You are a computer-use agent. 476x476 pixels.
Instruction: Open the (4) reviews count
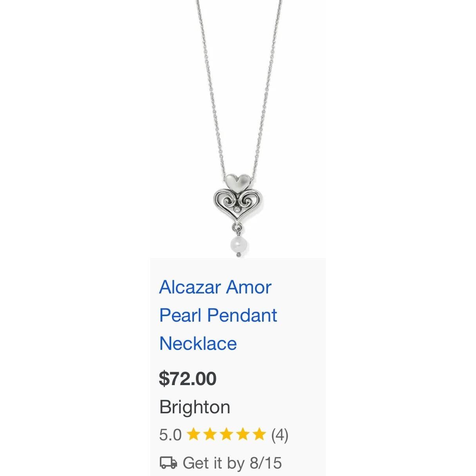point(280,435)
